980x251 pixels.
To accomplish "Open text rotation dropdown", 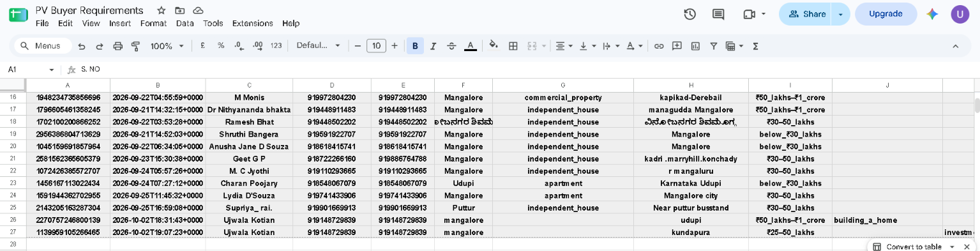I will (634, 46).
